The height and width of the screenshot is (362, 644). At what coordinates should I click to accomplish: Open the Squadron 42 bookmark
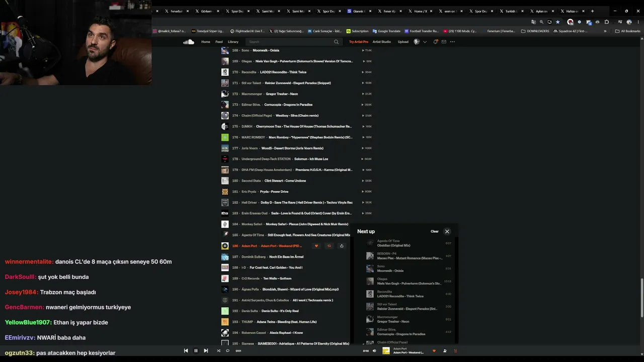(x=570, y=31)
